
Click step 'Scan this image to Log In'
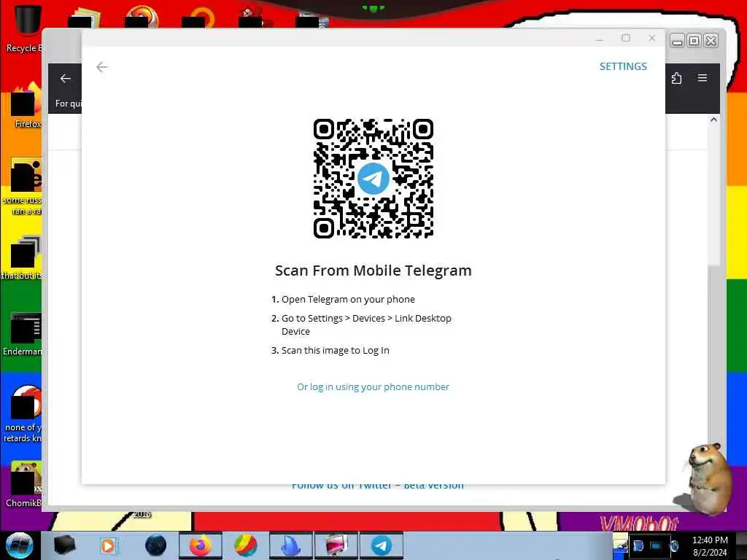coord(335,351)
